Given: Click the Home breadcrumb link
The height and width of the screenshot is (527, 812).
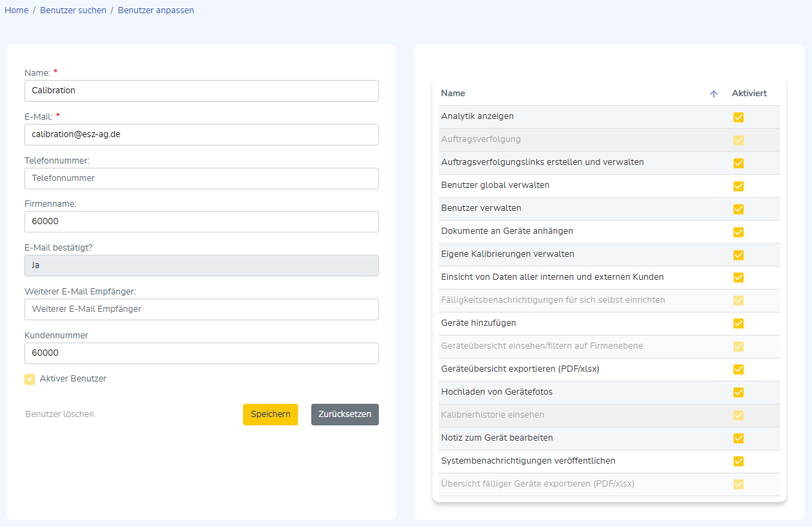Looking at the screenshot, I should [x=17, y=10].
